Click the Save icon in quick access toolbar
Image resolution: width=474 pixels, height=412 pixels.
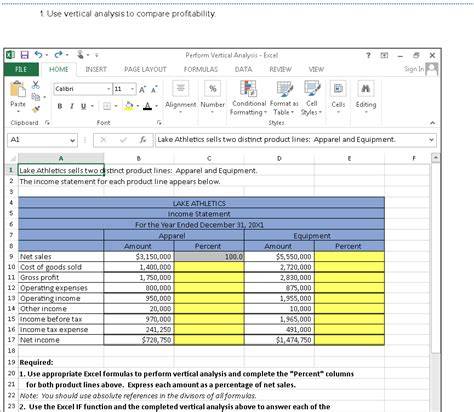click(24, 55)
